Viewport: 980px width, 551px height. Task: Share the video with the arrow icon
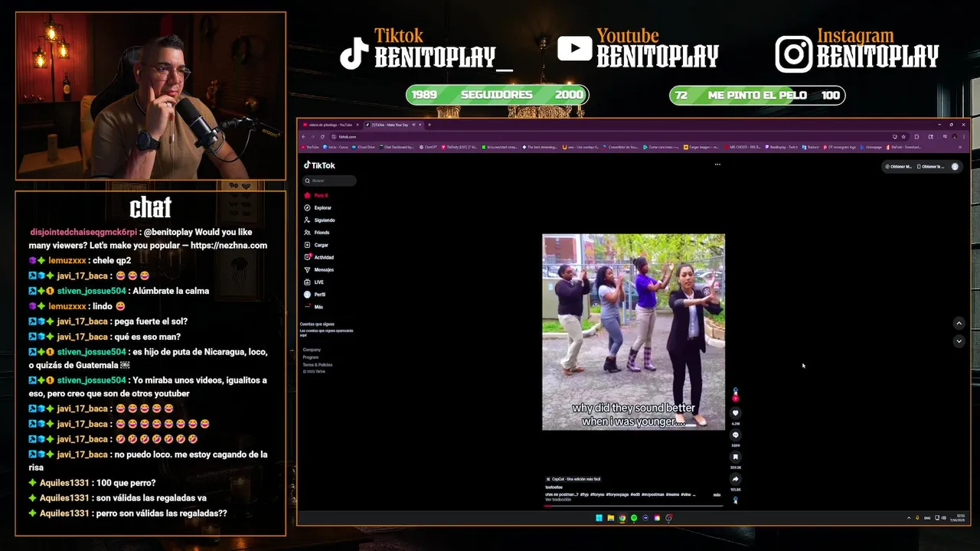[736, 479]
